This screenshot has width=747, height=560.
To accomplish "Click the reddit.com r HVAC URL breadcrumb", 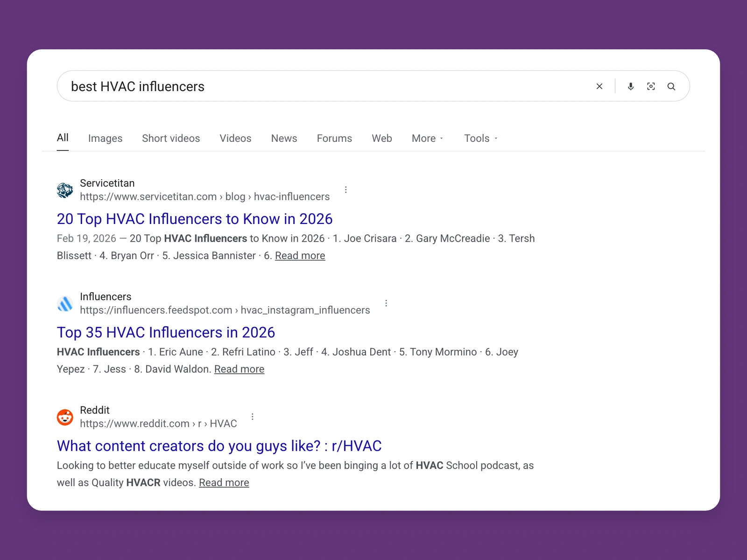I will point(158,423).
